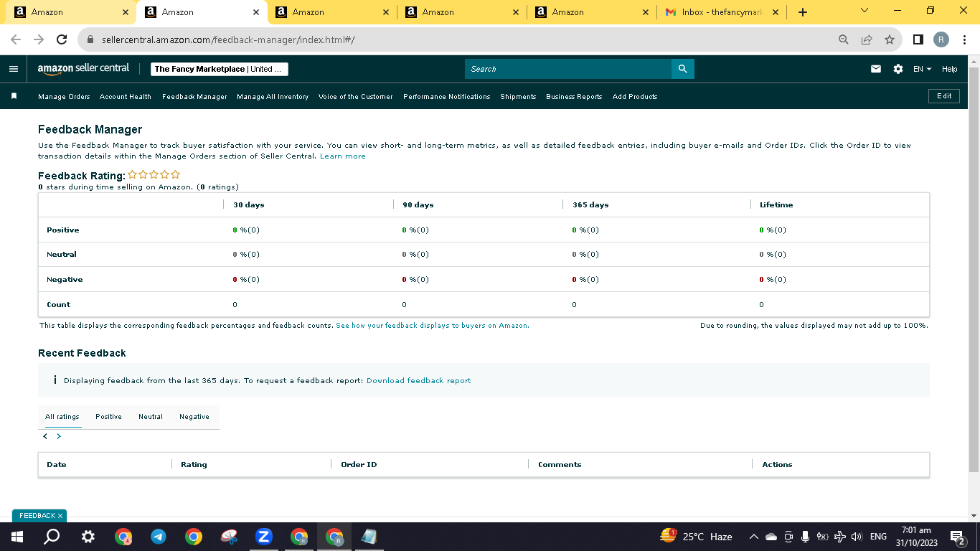Show hidden system tray icons
The width and height of the screenshot is (980, 551).
(754, 537)
